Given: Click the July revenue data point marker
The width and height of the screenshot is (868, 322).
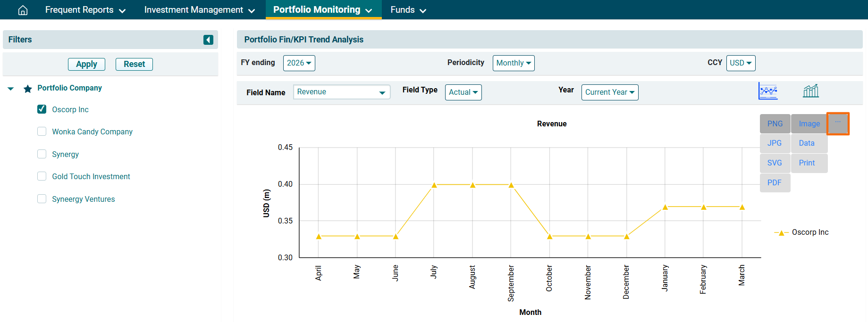Looking at the screenshot, I should pos(434,185).
